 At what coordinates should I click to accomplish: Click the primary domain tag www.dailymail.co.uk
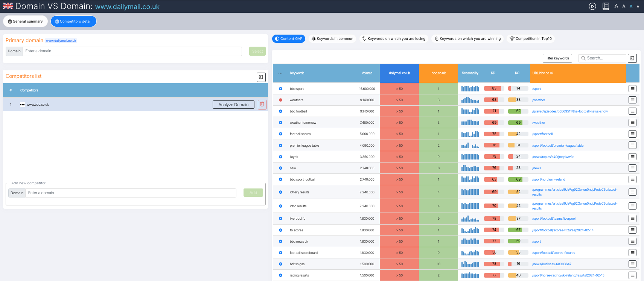pyautogui.click(x=61, y=41)
